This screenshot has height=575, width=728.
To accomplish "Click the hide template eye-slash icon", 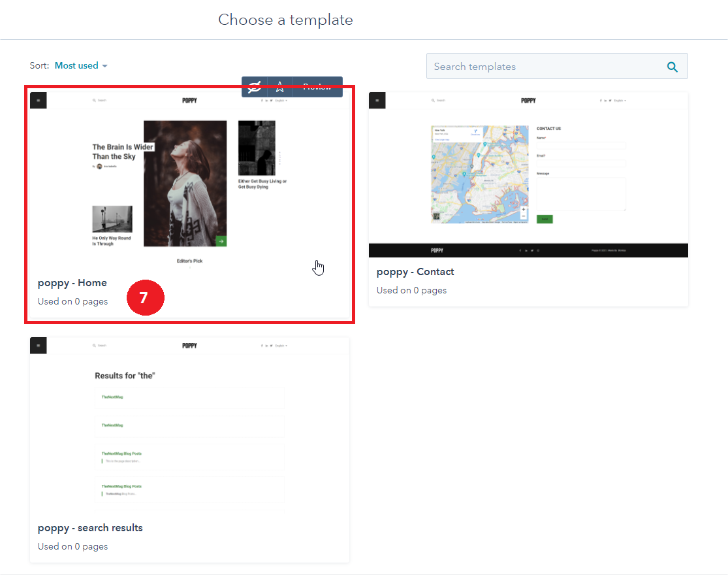I will tap(255, 87).
